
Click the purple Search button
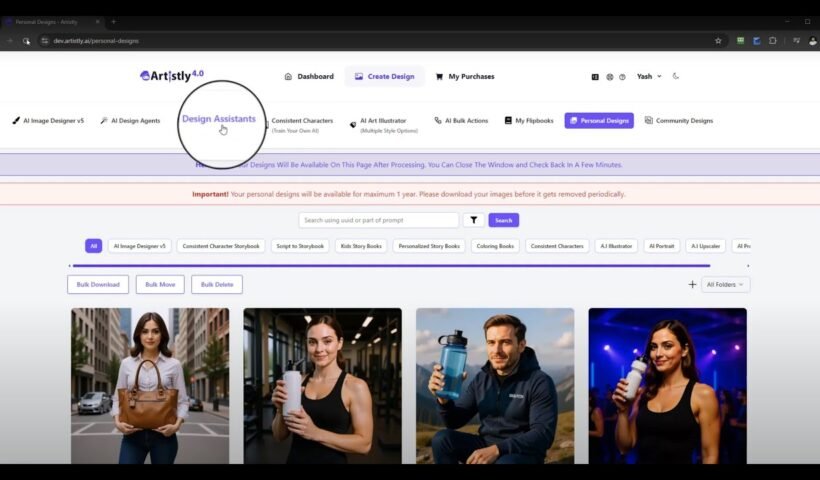point(504,220)
